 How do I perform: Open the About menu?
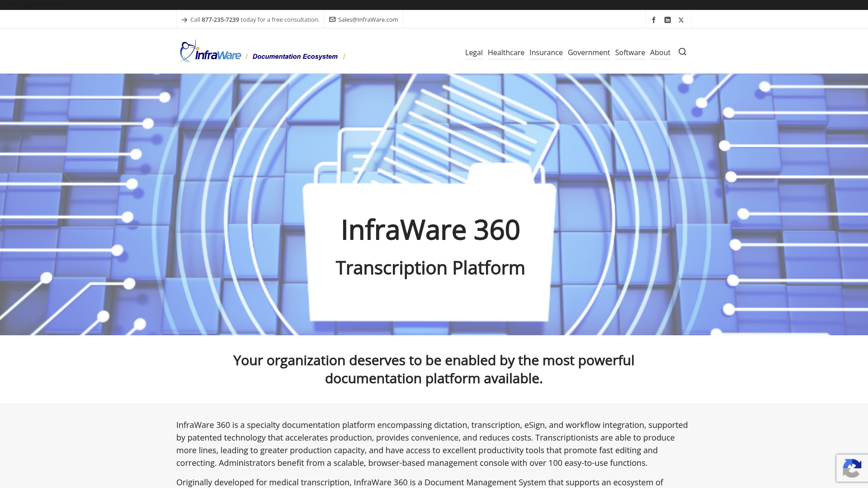pos(660,52)
